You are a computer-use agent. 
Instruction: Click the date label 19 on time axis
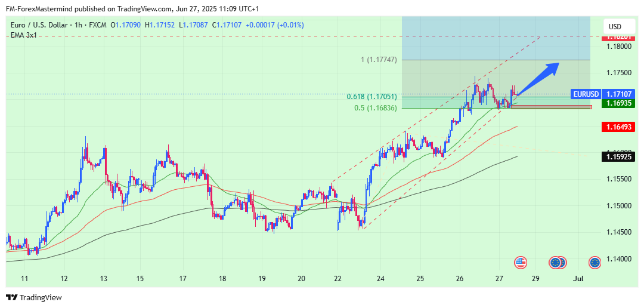click(262, 279)
